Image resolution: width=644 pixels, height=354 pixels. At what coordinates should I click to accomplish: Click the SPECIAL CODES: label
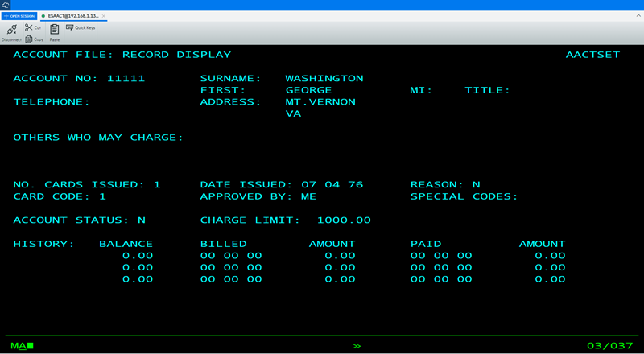[464, 197]
